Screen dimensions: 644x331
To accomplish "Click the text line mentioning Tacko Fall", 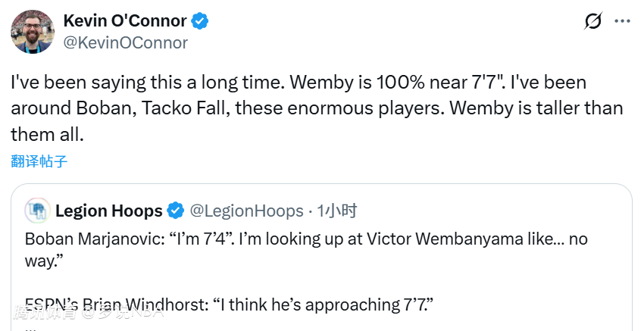I will [317, 108].
